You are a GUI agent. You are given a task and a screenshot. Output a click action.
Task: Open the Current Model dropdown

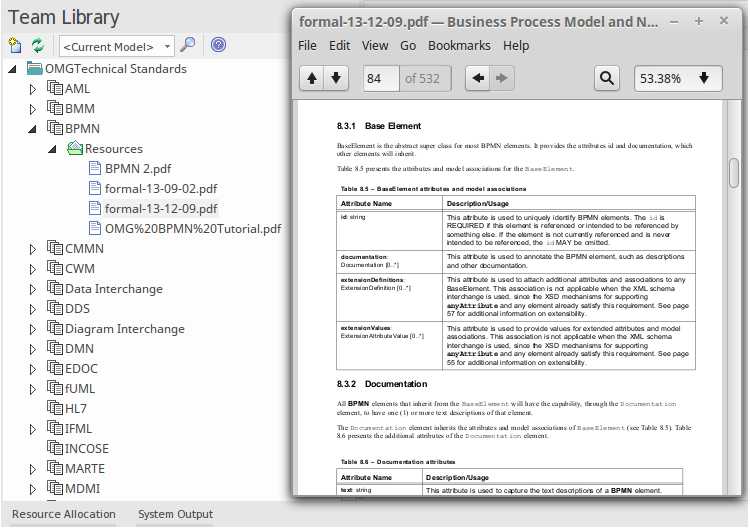click(118, 46)
